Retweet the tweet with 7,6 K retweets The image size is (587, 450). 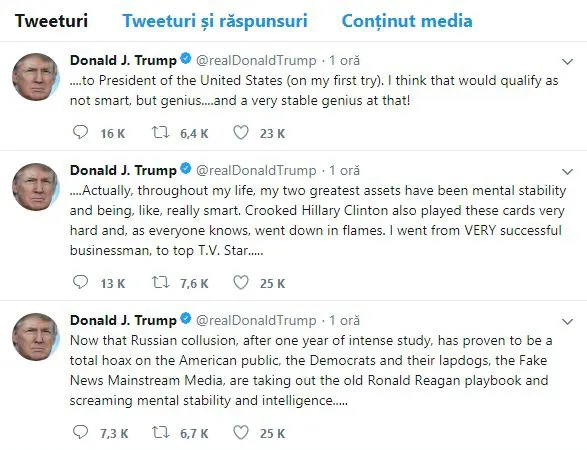[x=160, y=282]
